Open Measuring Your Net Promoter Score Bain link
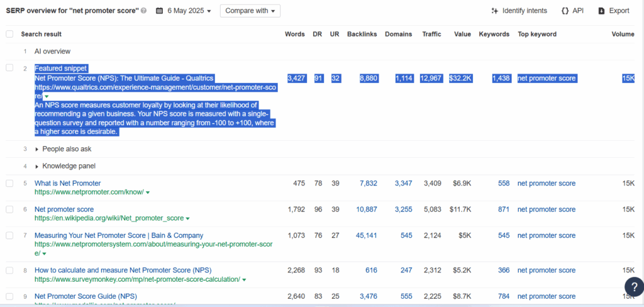644x307 pixels. [x=119, y=235]
